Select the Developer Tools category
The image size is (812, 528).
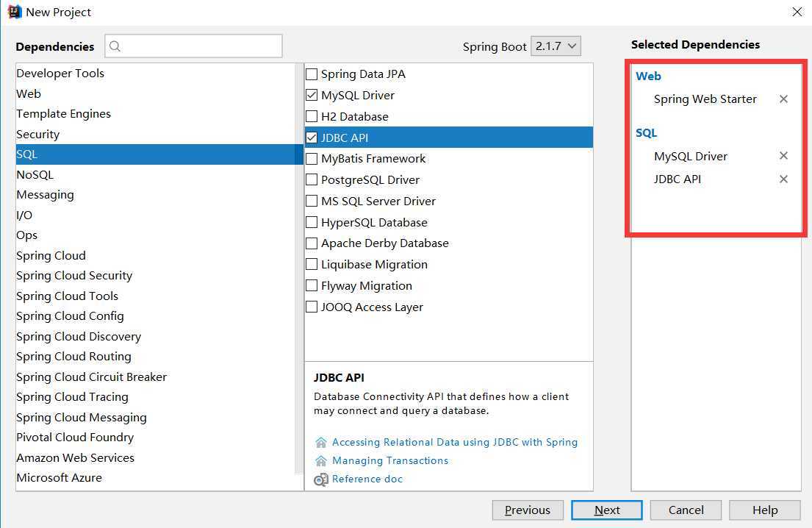tap(155, 74)
